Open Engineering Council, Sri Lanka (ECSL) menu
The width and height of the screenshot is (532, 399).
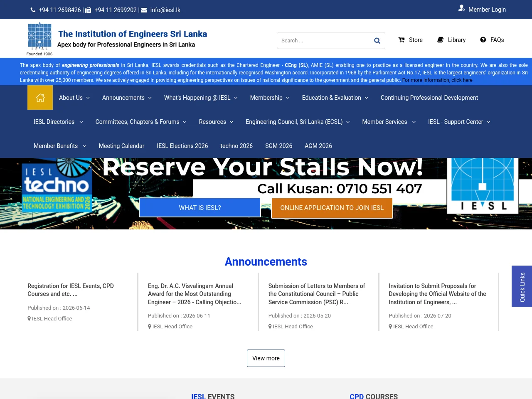coord(298,122)
